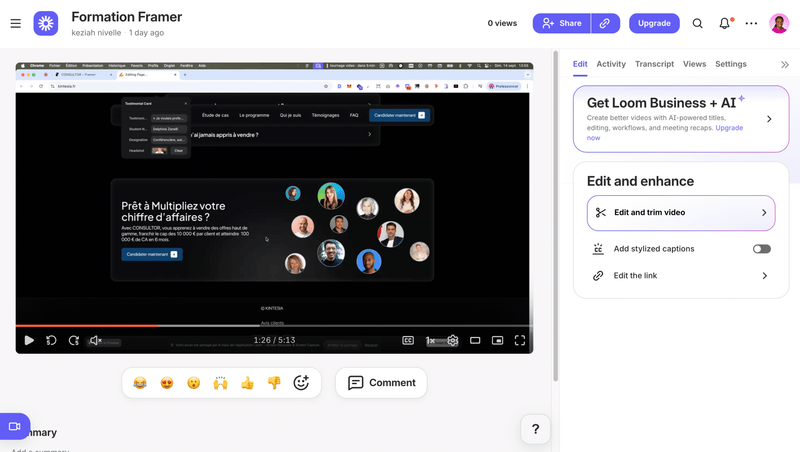Expand Edit and trim video option
This screenshot has height=452, width=800.
(x=681, y=213)
